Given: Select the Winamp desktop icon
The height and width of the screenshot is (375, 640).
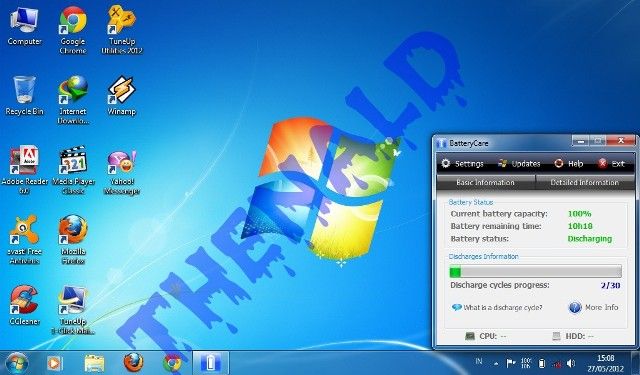Looking at the screenshot, I should (x=122, y=96).
